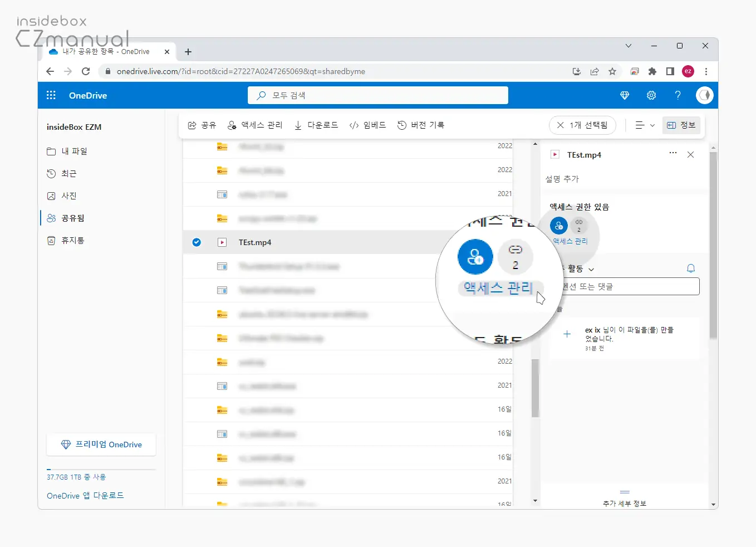Open the OneDrive app launcher grid
The width and height of the screenshot is (756, 547).
point(51,95)
